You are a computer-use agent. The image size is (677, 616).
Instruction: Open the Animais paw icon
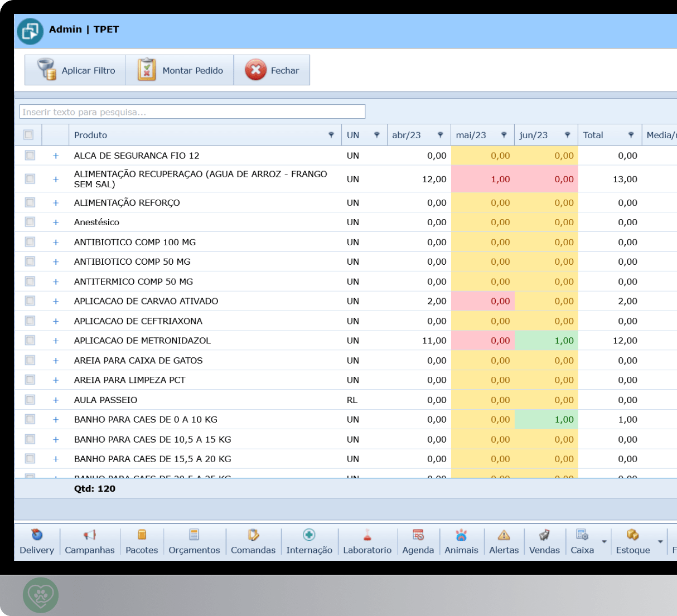click(461, 535)
